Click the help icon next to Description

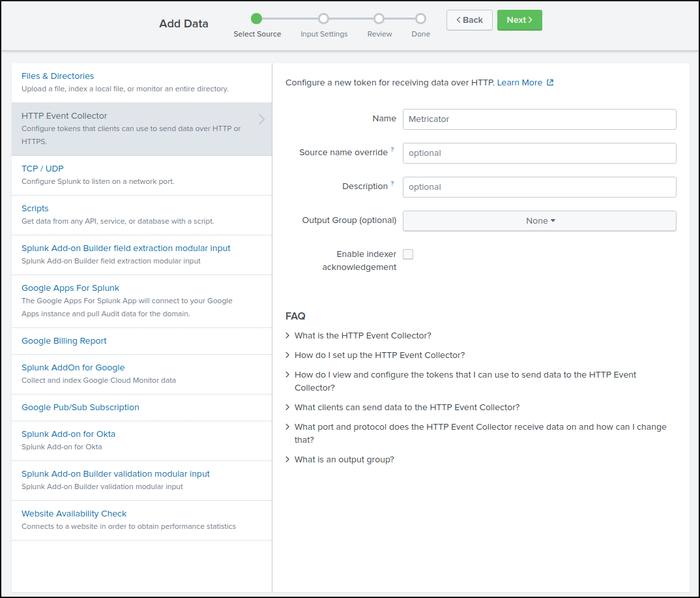point(392,185)
